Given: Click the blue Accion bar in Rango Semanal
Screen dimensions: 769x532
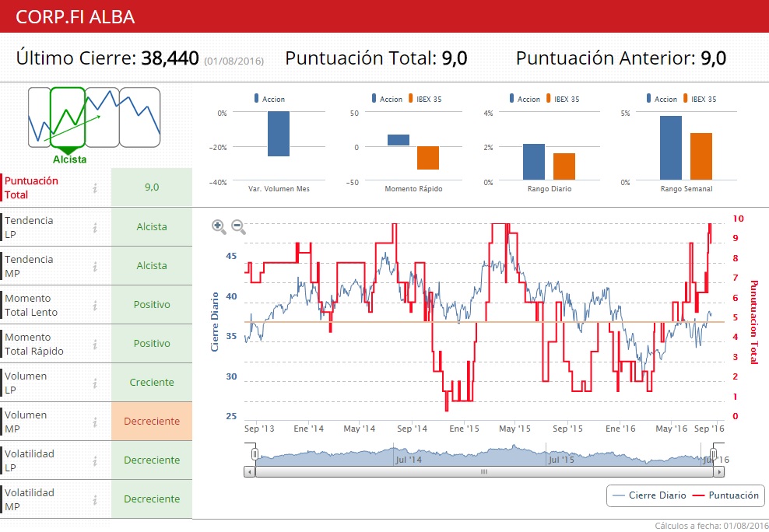Looking at the screenshot, I should (670, 148).
